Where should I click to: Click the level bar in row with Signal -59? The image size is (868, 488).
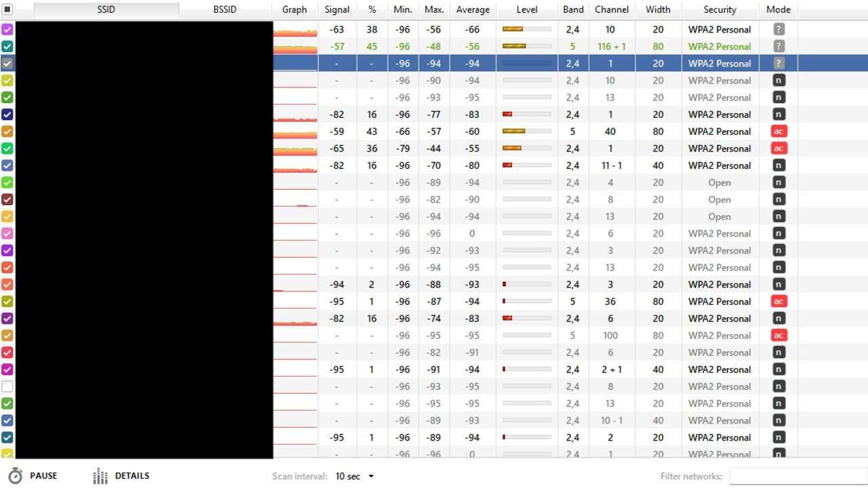tap(527, 131)
